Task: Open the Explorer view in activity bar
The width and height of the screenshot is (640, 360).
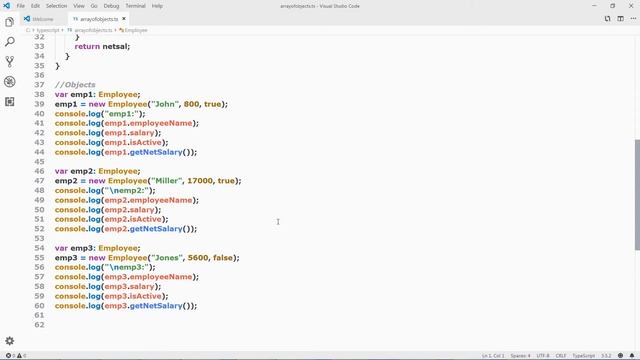Action: click(10, 22)
